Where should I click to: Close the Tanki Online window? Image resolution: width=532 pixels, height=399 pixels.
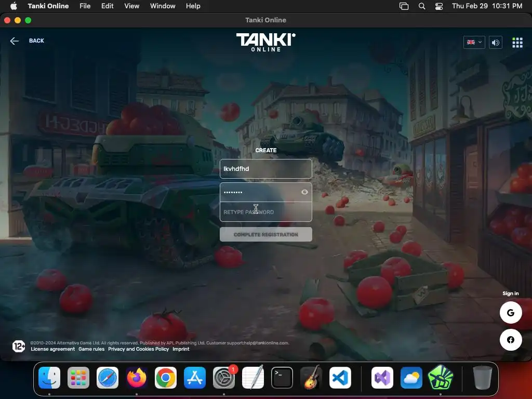click(x=7, y=20)
